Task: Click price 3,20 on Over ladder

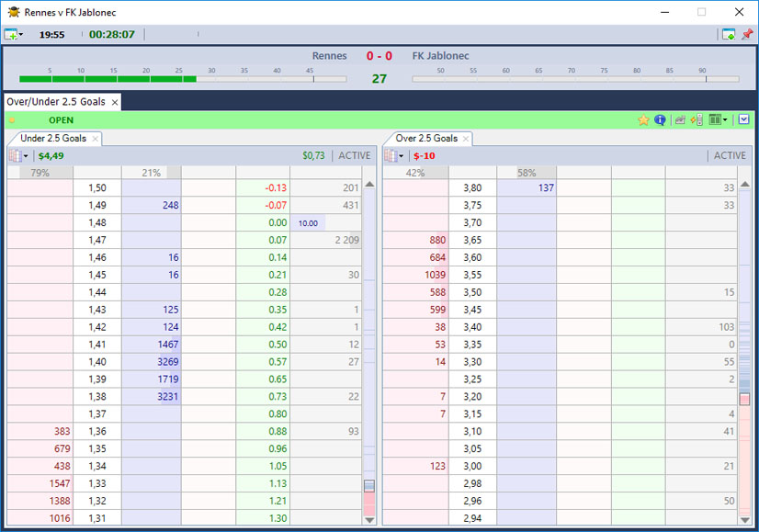Action: click(x=472, y=396)
